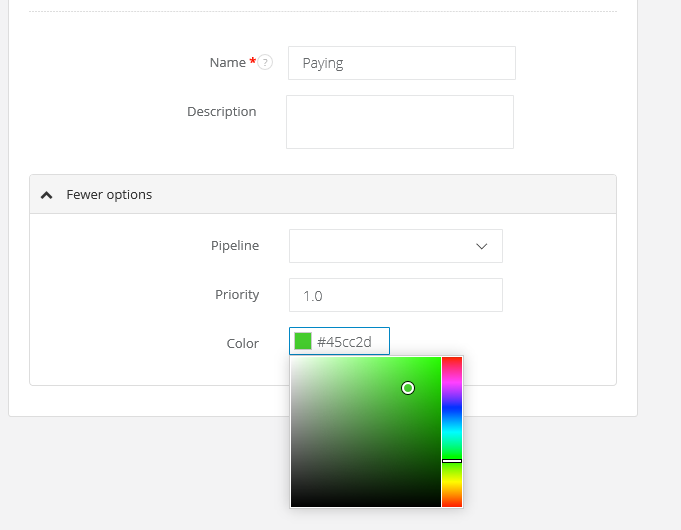Click the hex color value #45cc2d
Viewport: 681px width, 530px height.
coord(345,342)
